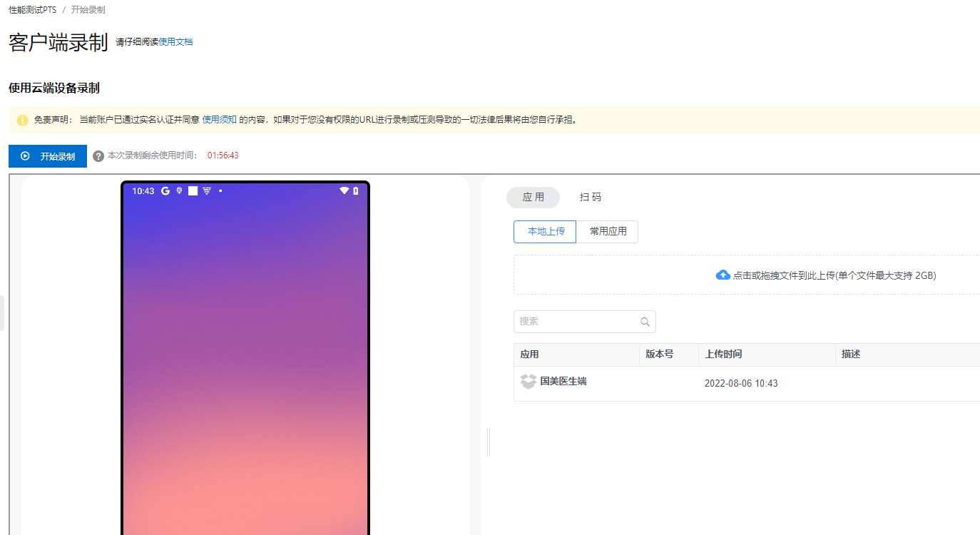Image resolution: width=980 pixels, height=535 pixels.
Task: Switch to the 扫码 tab
Action: (591, 198)
